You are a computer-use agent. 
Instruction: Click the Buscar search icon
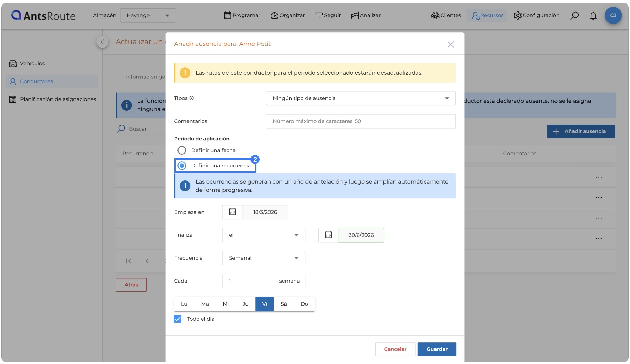121,128
